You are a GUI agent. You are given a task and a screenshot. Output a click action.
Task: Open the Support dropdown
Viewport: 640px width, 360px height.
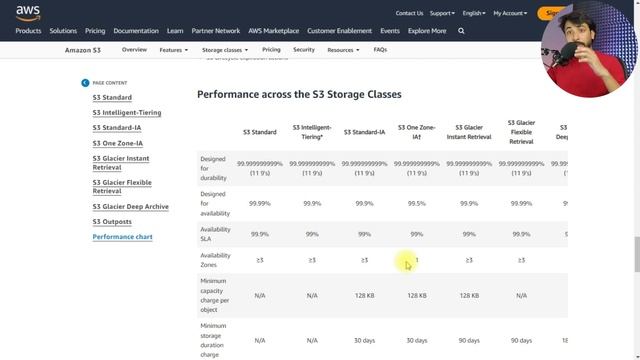point(442,13)
